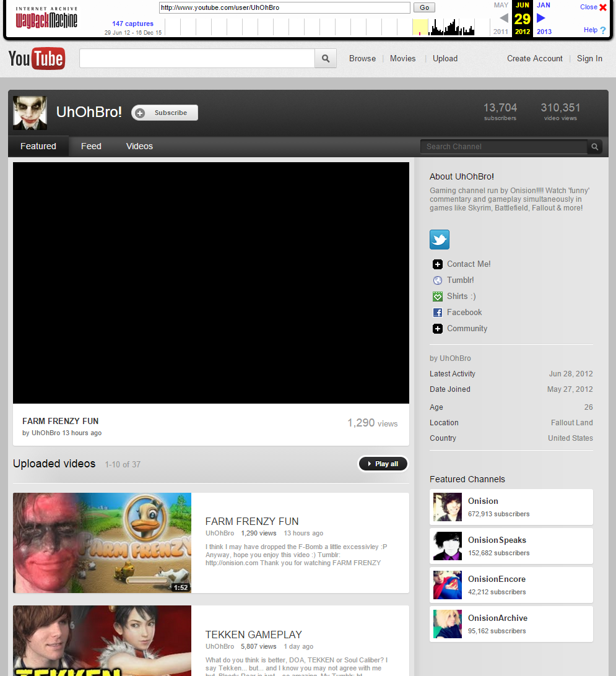Click the Wayback Machine logo

pyautogui.click(x=46, y=18)
